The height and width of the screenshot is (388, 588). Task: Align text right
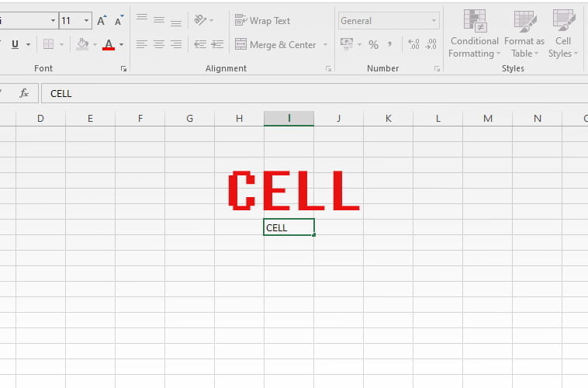point(176,44)
